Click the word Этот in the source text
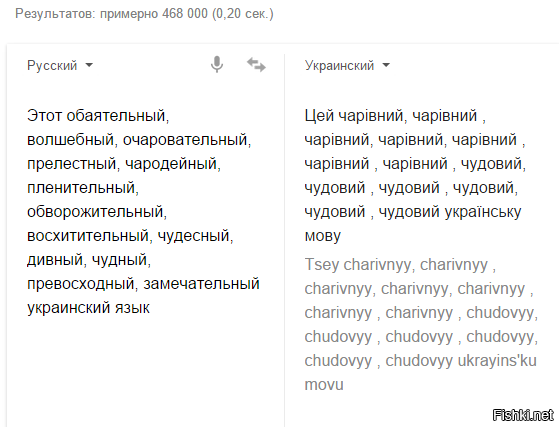Image resolution: width=559 pixels, height=427 pixels. tap(45, 115)
